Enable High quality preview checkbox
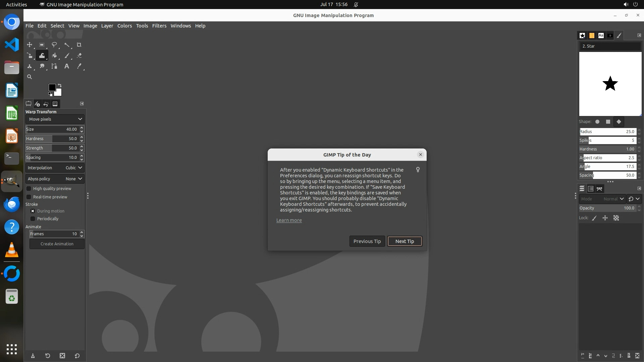This screenshot has height=362, width=644. [x=29, y=189]
